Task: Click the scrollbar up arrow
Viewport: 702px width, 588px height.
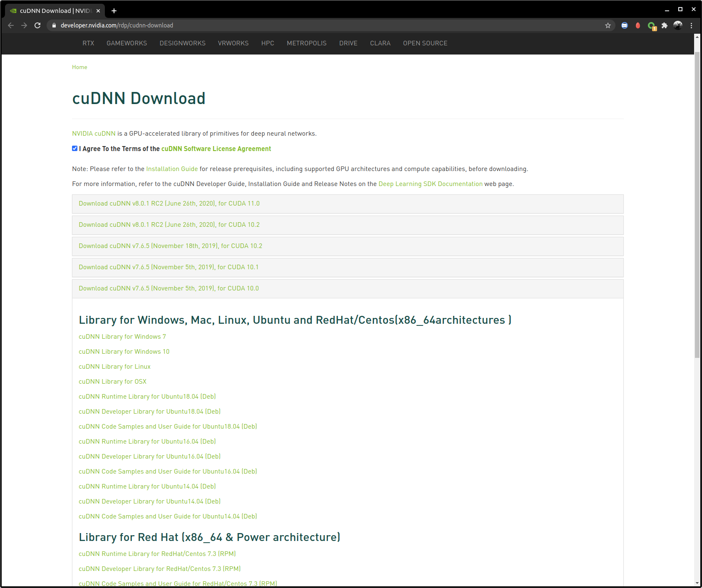Action: pyautogui.click(x=697, y=37)
